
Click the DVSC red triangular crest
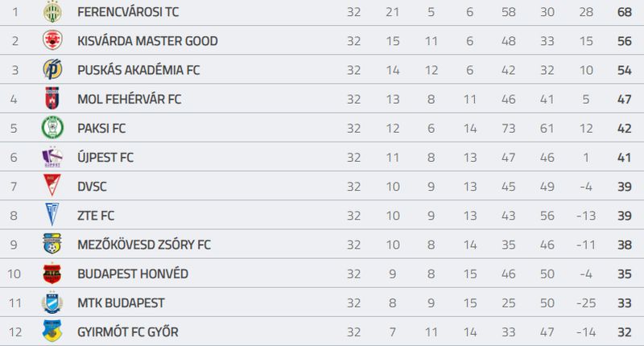pyautogui.click(x=52, y=186)
